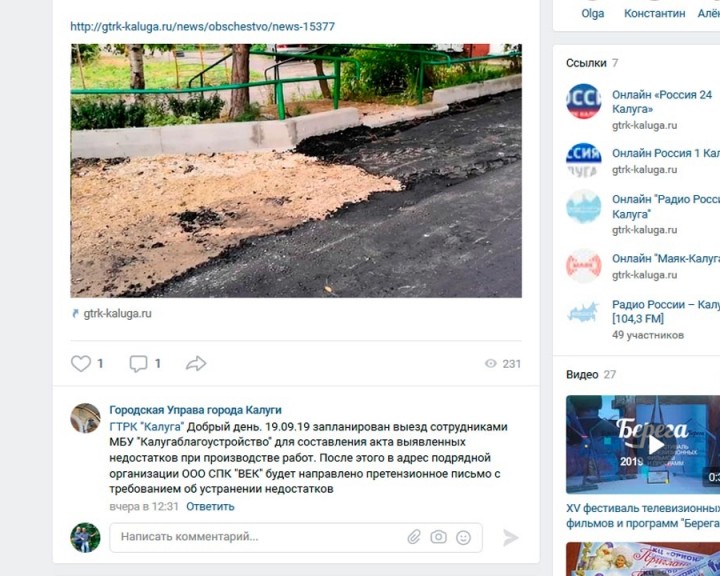Open Онлайн Россия 1 Калуга link
The image size is (720, 576).
tap(666, 153)
